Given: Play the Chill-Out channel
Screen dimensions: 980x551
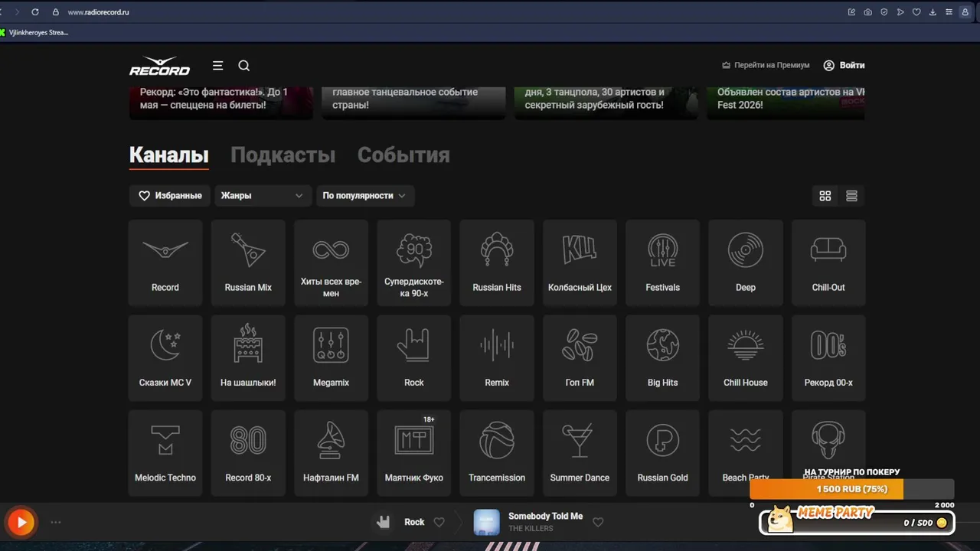Looking at the screenshot, I should (828, 263).
